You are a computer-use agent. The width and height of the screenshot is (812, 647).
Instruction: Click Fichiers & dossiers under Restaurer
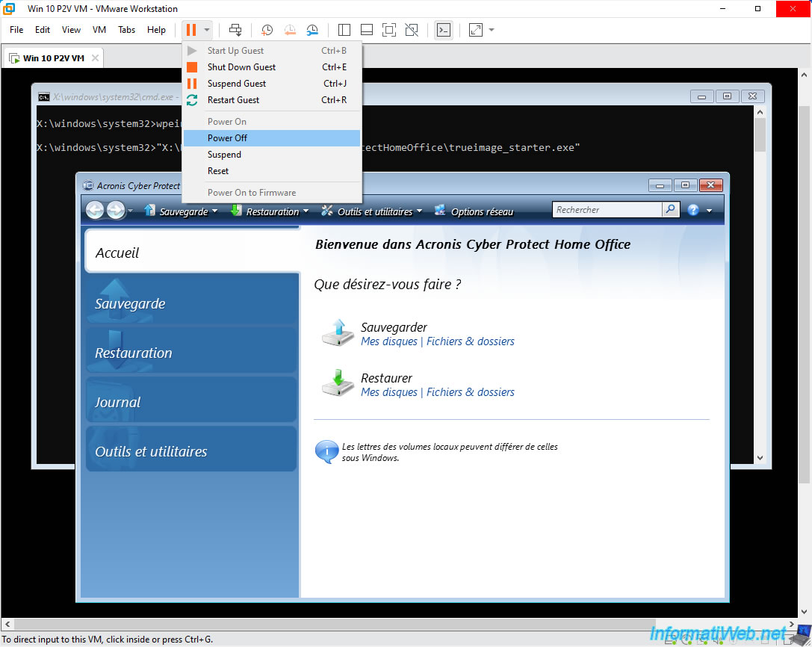point(470,392)
